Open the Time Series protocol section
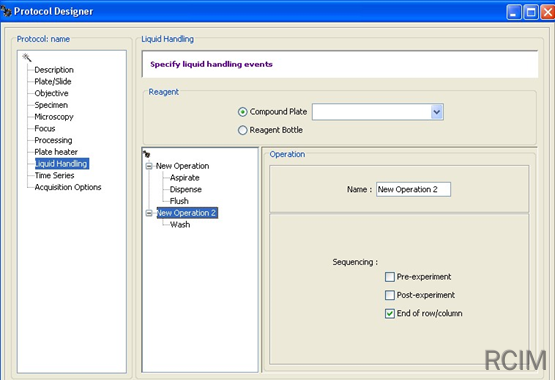Screen dimensions: 555x380 (55, 175)
